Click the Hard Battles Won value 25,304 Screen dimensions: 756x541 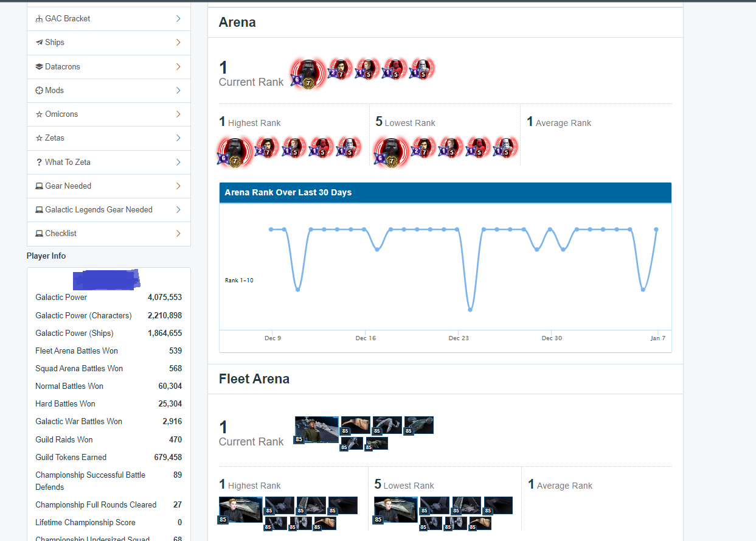tap(170, 404)
